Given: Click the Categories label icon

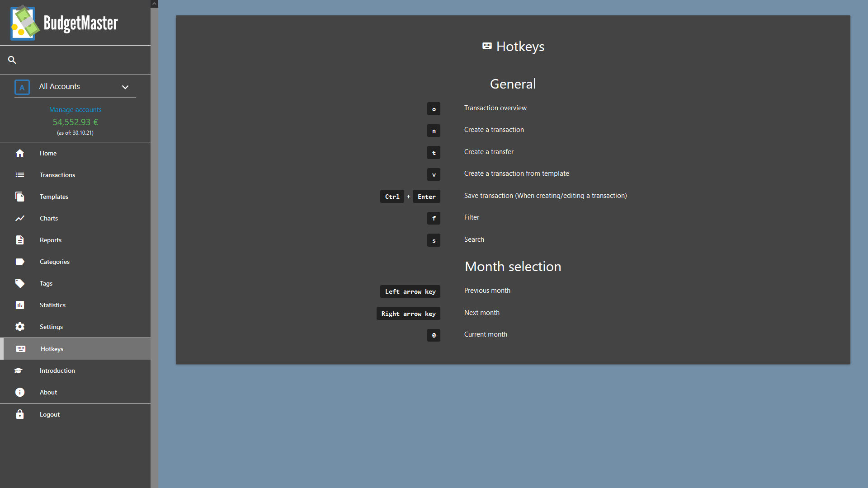Looking at the screenshot, I should coord(20,262).
